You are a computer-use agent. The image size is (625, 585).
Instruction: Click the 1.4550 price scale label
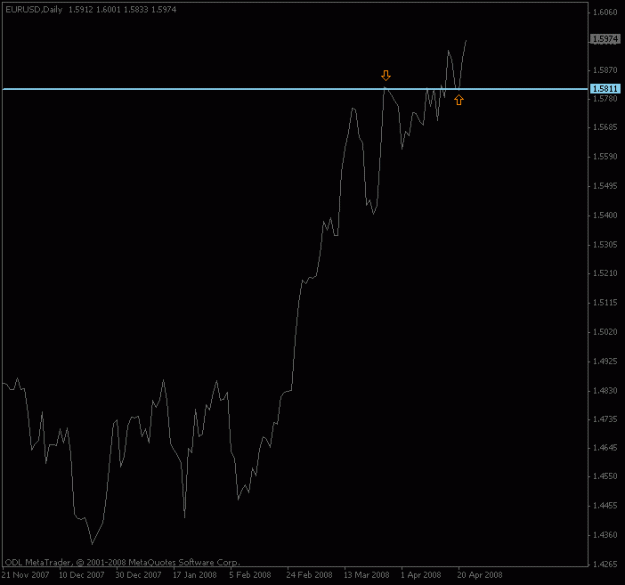605,476
